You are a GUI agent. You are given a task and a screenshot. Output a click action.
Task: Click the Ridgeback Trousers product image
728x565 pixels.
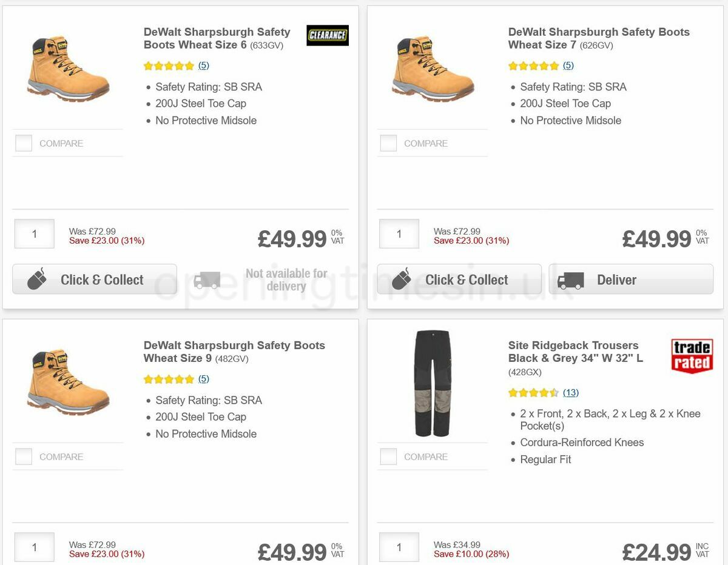(x=433, y=383)
